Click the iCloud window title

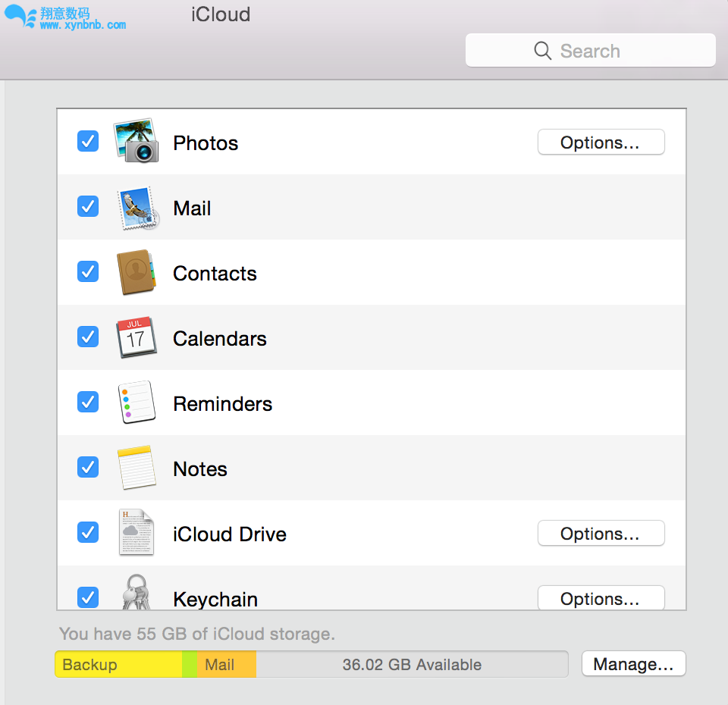[221, 14]
